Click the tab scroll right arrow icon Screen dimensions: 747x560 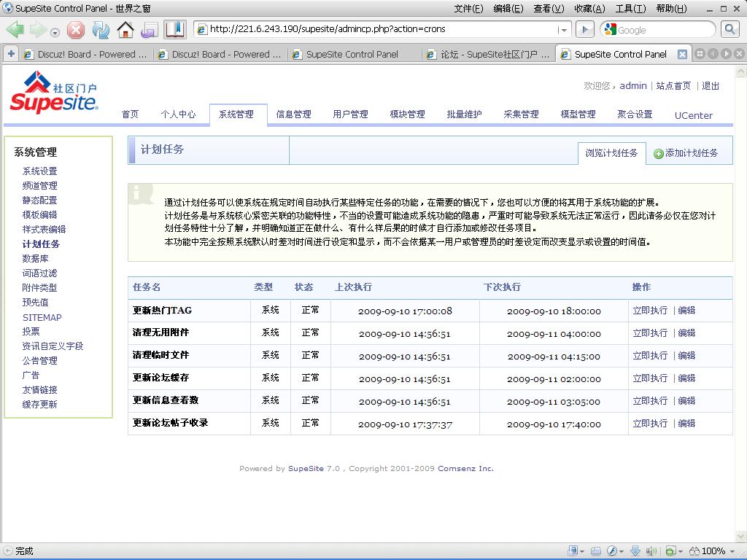(x=726, y=54)
